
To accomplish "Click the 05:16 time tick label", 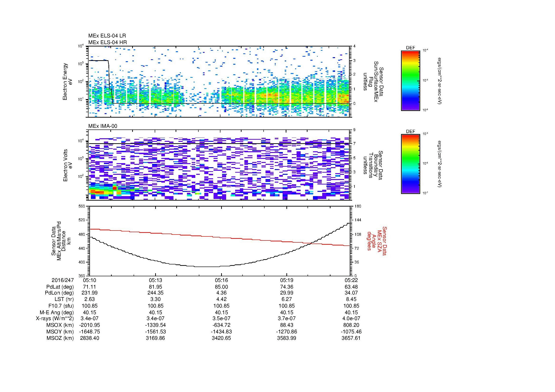I will [x=221, y=280].
